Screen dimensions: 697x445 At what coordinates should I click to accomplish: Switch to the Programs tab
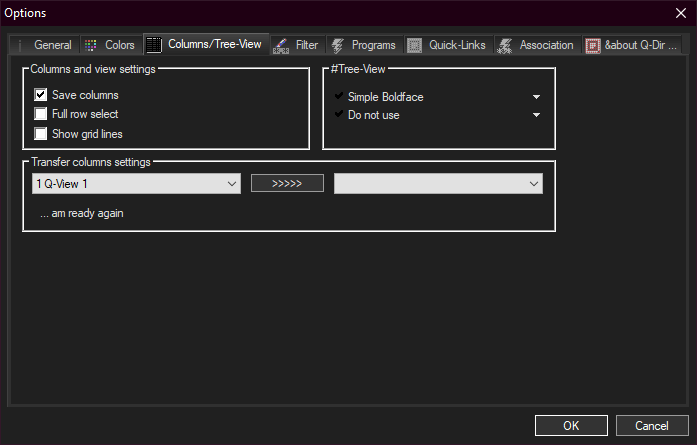(372, 45)
